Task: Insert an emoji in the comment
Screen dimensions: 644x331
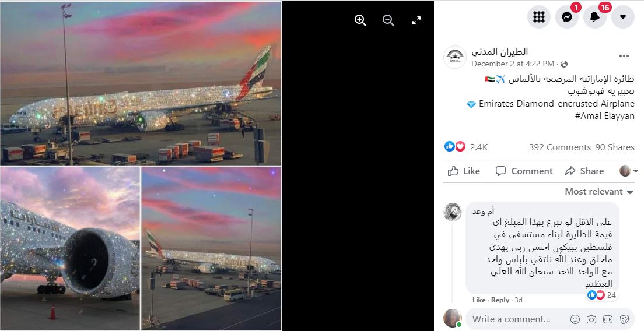Action: (x=575, y=319)
